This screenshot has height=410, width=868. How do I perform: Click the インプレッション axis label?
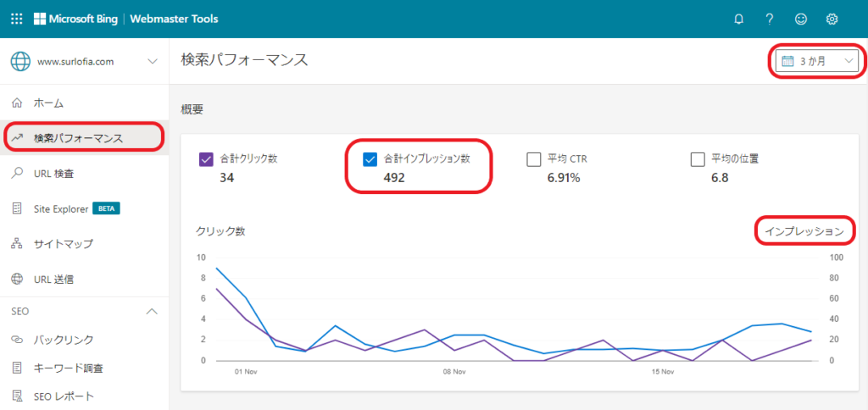click(804, 232)
